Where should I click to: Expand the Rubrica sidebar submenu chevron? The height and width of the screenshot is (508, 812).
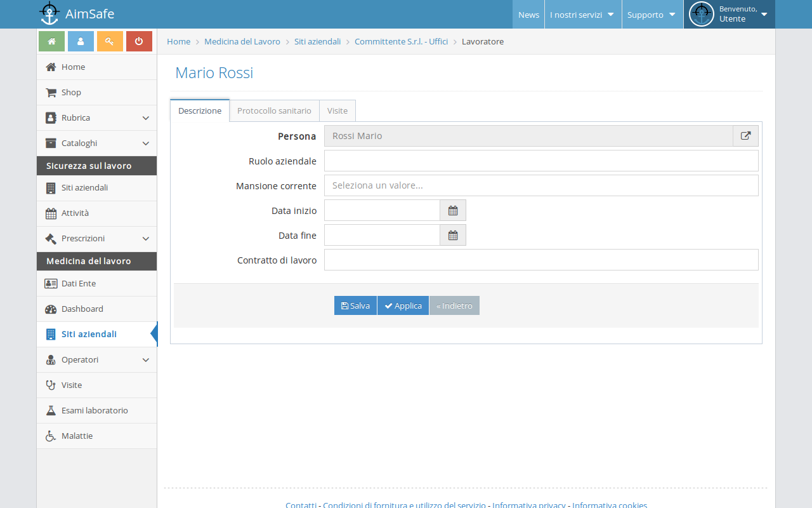146,118
